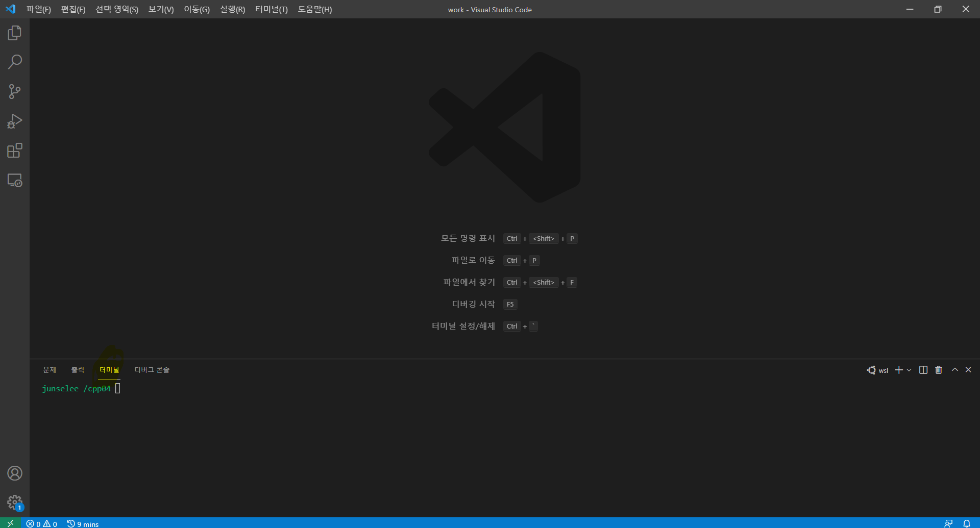This screenshot has height=528, width=980.
Task: Open the 파일(F) menu
Action: click(x=39, y=10)
